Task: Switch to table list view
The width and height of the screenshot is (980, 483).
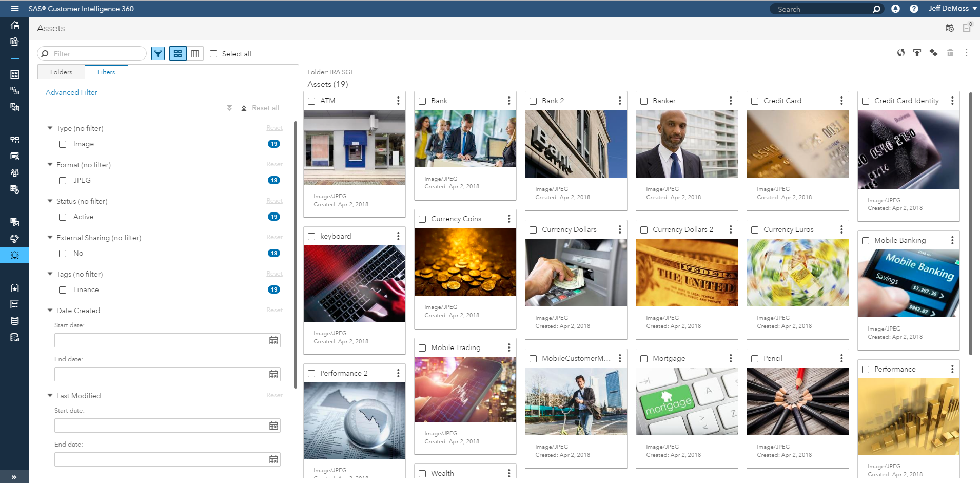Action: [195, 53]
